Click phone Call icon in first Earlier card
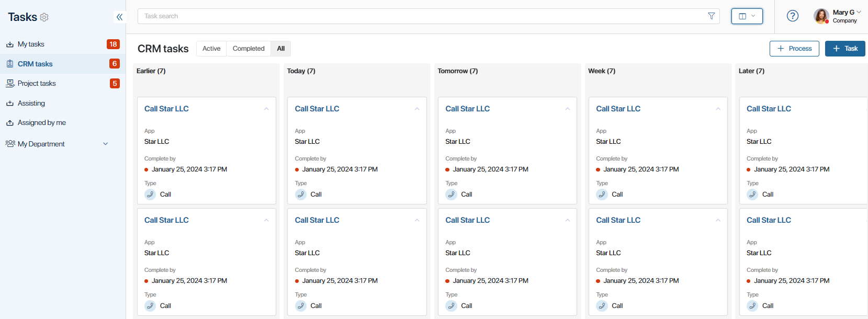 click(150, 195)
